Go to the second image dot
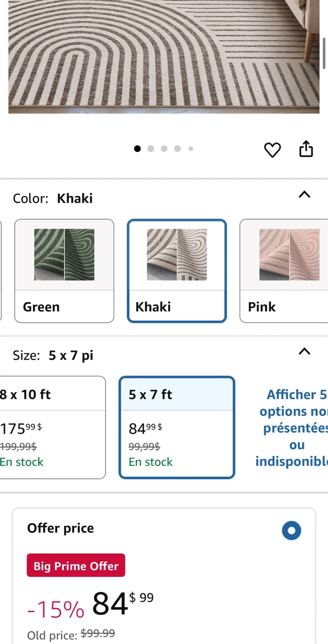This screenshot has width=328, height=644. [151, 149]
